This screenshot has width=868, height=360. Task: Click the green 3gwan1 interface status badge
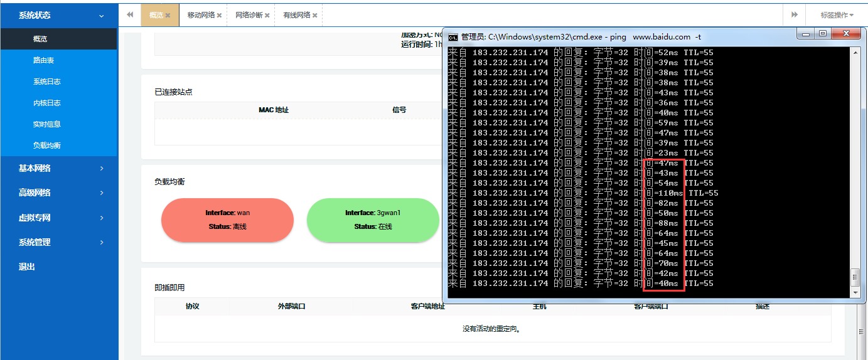pos(373,220)
